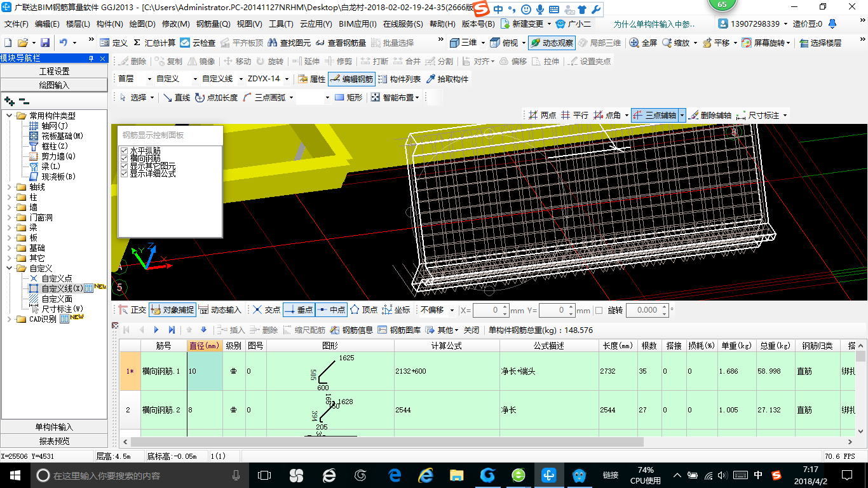
Task: Open the BIM应用(I) menu
Action: (x=358, y=24)
